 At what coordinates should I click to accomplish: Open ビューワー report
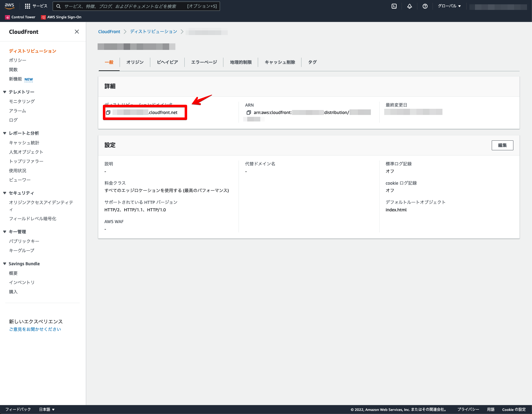pos(20,180)
